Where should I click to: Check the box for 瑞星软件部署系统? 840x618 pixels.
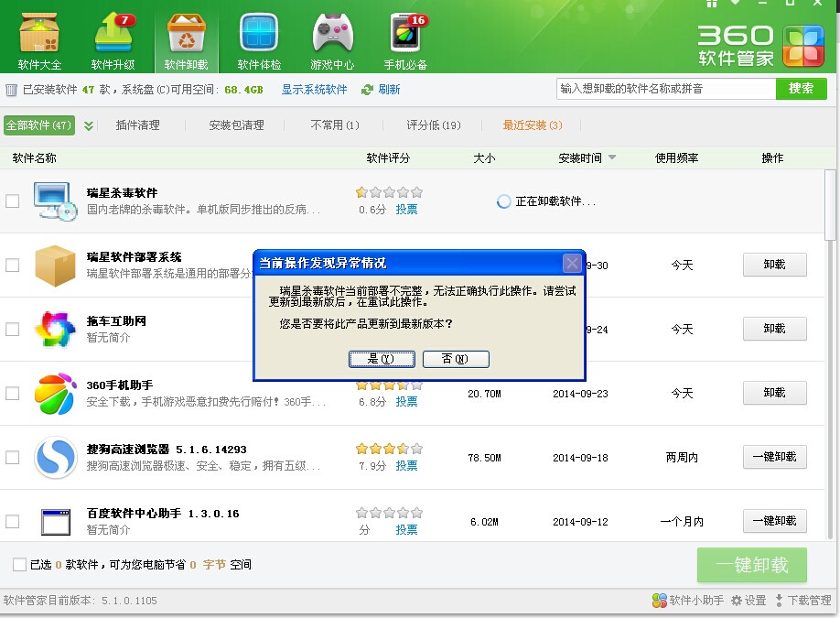(12, 265)
